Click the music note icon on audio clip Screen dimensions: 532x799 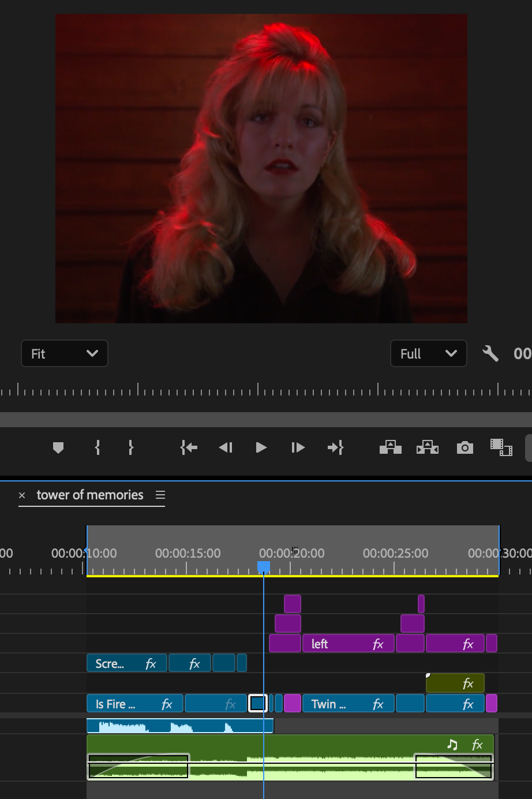point(452,744)
